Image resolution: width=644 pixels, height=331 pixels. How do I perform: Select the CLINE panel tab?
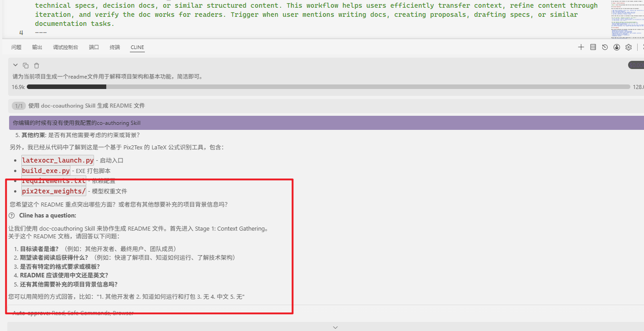pos(137,47)
